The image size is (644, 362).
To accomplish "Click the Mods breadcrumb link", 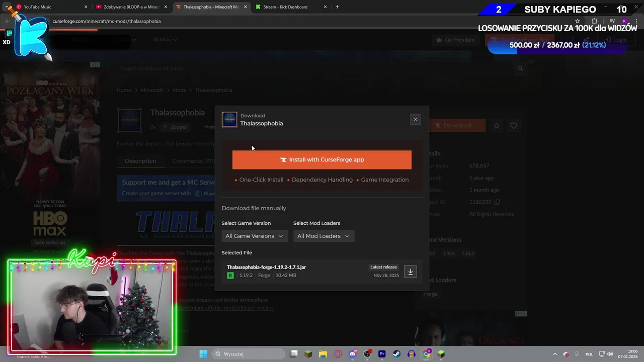I will click(179, 90).
